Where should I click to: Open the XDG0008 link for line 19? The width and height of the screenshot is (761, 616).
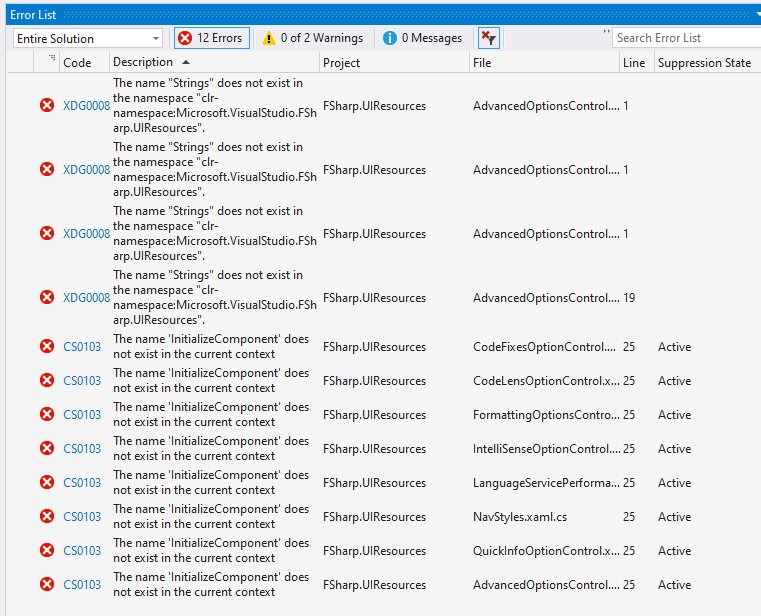[x=86, y=298]
